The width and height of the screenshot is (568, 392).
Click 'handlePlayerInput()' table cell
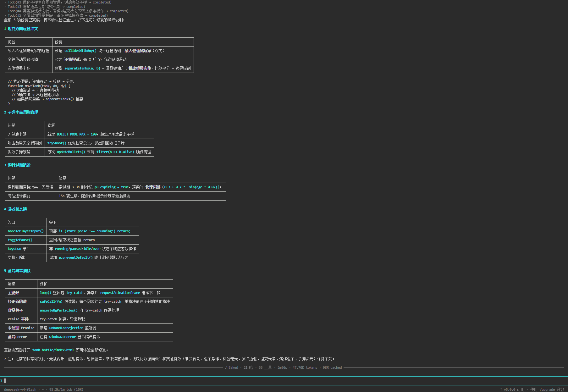click(x=26, y=231)
